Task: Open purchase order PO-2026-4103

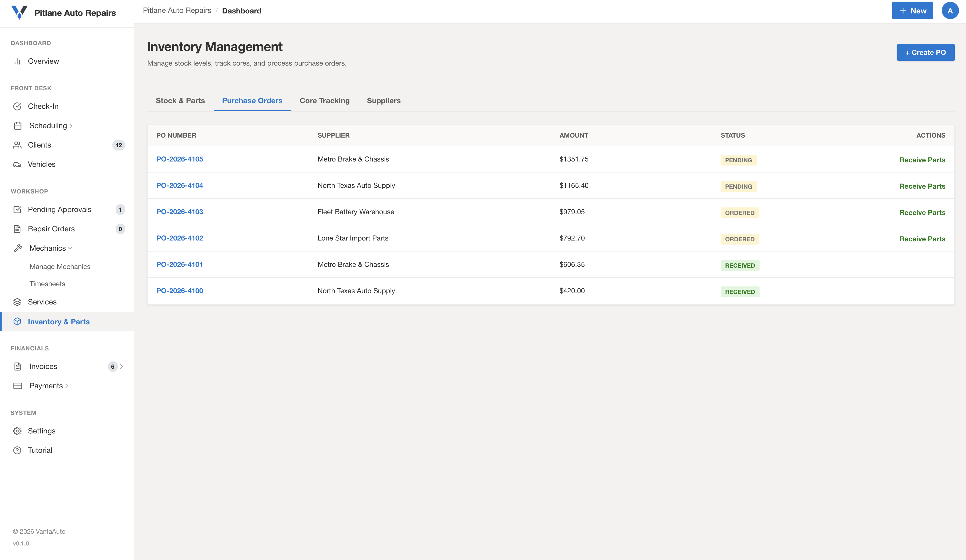Action: click(x=180, y=212)
